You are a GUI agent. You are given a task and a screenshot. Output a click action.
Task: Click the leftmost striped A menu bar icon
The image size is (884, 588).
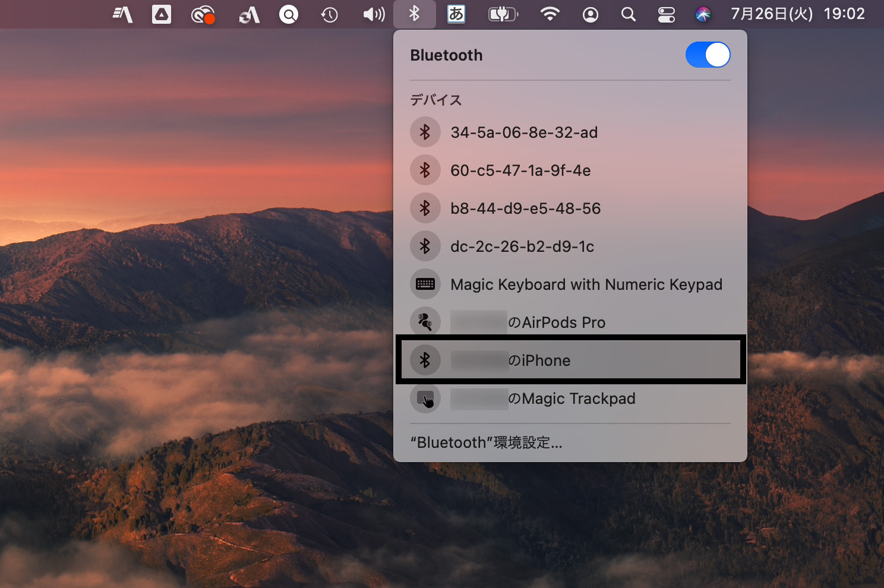coord(122,14)
